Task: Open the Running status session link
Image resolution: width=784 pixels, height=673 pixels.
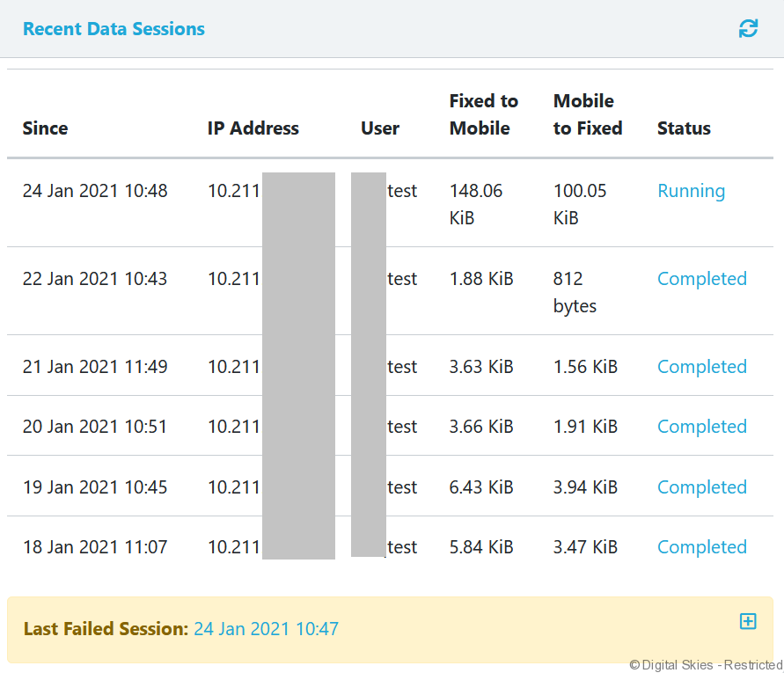Action: 691,191
